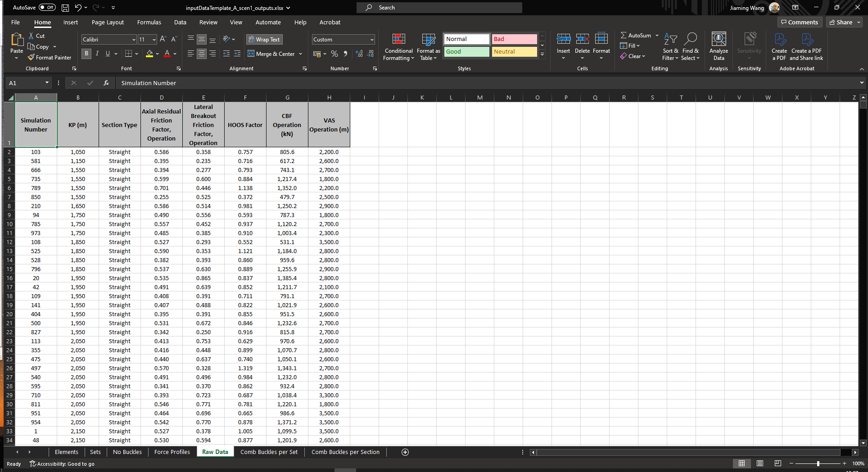Apply the Percent Style icon
The width and height of the screenshot is (868, 472).
pyautogui.click(x=334, y=54)
